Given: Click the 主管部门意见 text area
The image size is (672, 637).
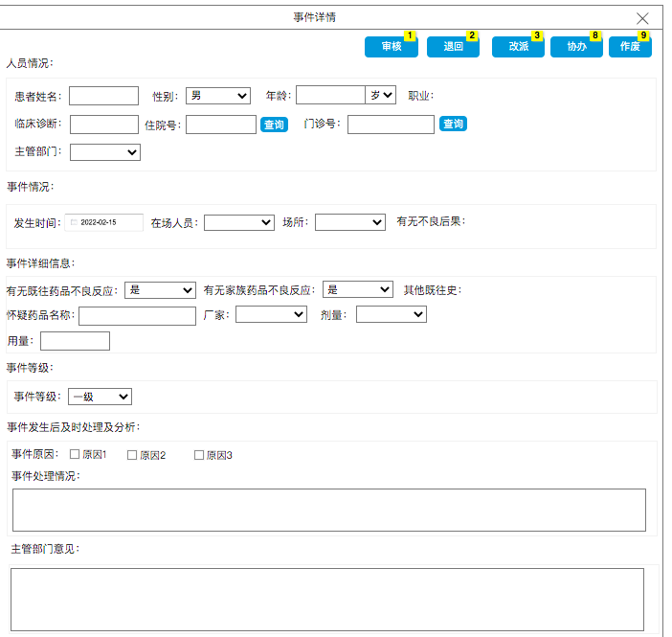Looking at the screenshot, I should [327, 600].
